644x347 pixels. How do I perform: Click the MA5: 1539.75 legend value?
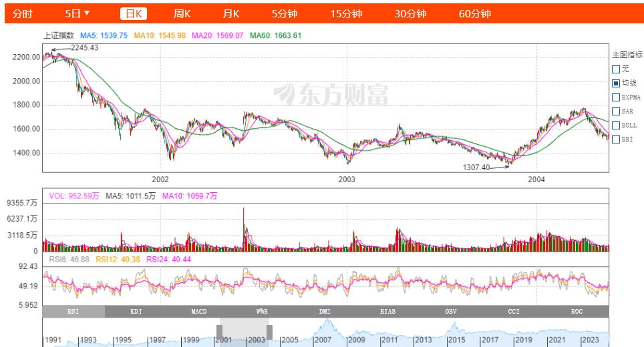pos(104,35)
